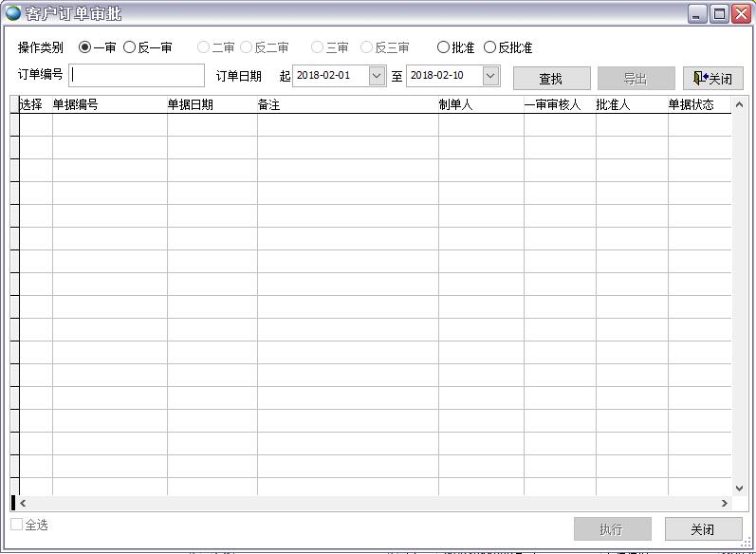Click the 查找 search button
The width and height of the screenshot is (756, 554).
(551, 78)
